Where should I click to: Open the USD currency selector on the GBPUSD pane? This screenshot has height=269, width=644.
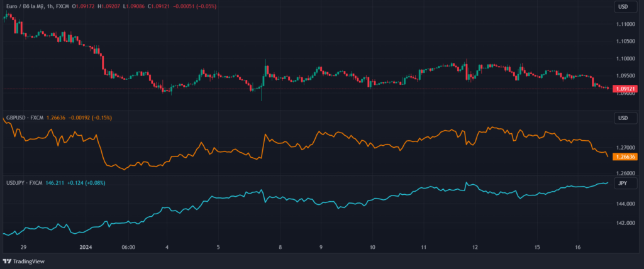(x=623, y=118)
